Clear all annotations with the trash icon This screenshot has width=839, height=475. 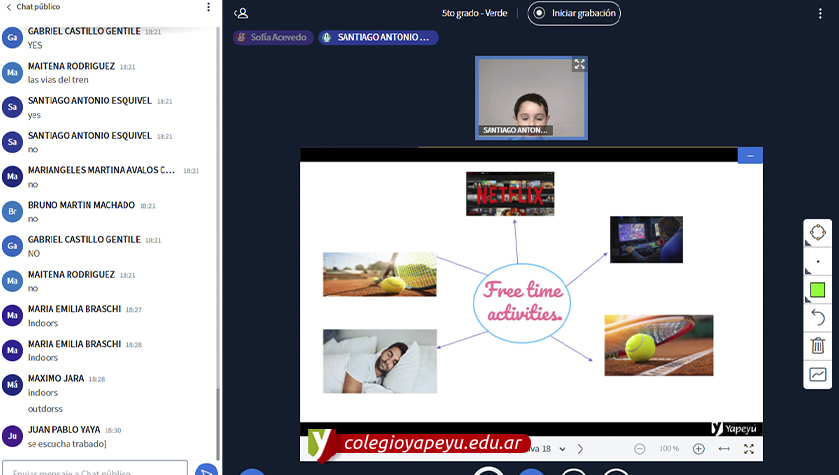(817, 346)
